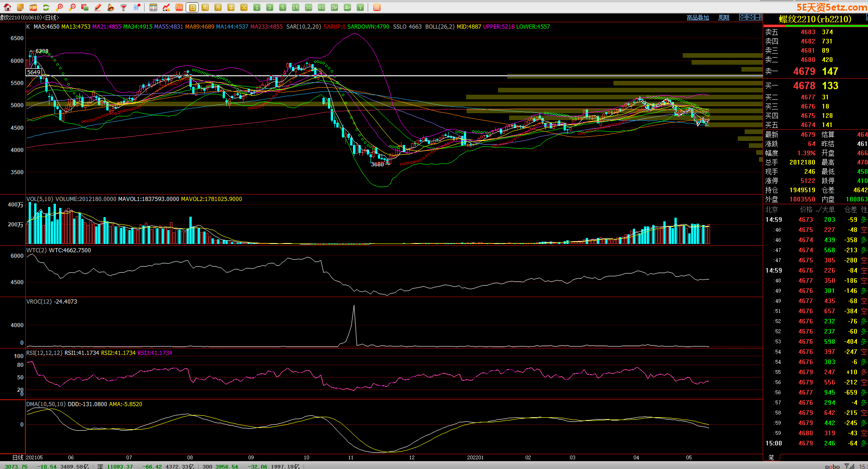Click the 买一 price 4678

click(804, 86)
